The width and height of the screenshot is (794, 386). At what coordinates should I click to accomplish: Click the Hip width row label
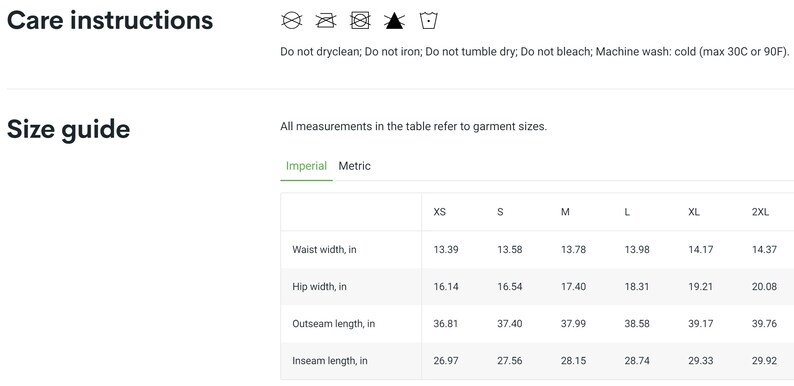pos(320,287)
